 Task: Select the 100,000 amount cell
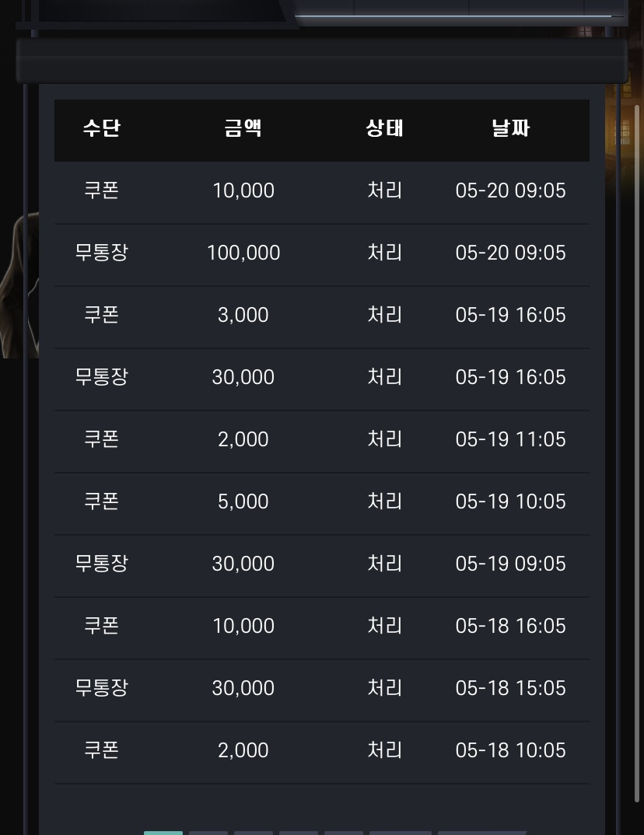pos(243,253)
